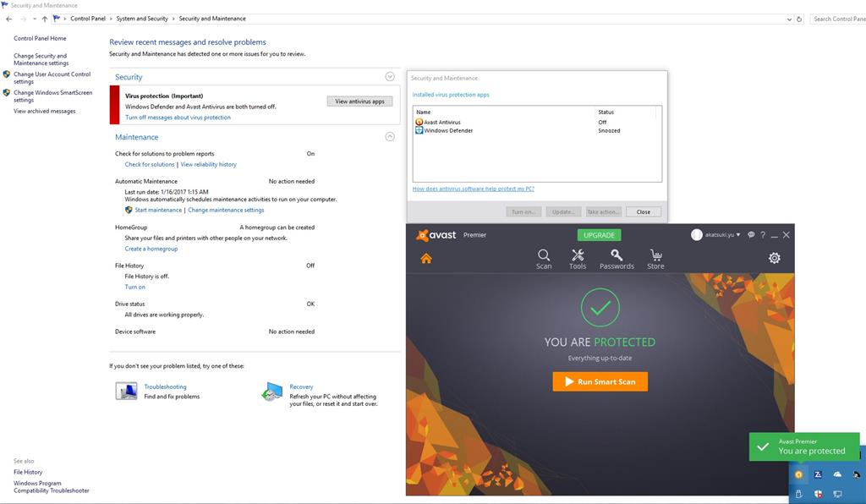The height and width of the screenshot is (504, 866).
Task: Click the Recovery icon
Action: [x=272, y=392]
